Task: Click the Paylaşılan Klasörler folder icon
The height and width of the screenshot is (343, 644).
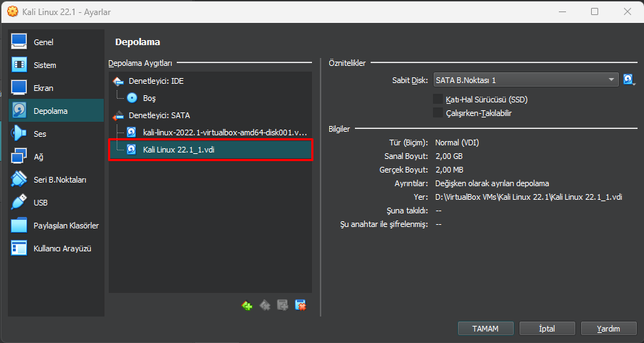Action: pyautogui.click(x=19, y=225)
